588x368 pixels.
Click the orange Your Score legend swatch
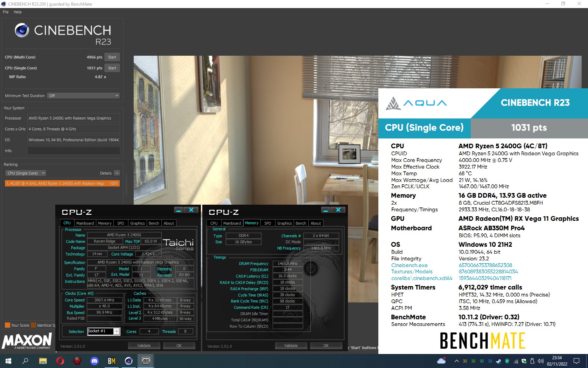7,325
